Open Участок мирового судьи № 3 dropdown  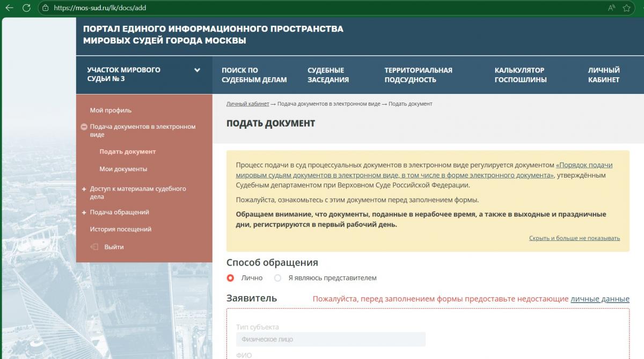197,70
